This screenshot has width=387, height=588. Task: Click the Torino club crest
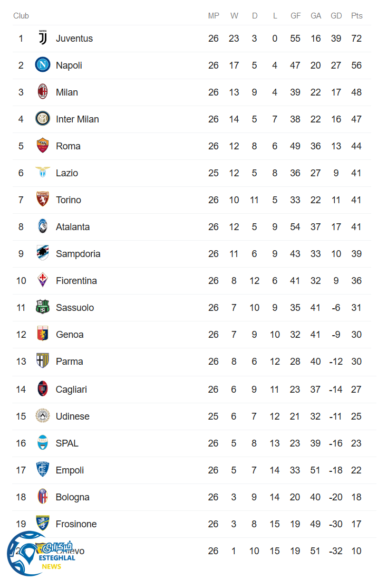43,200
